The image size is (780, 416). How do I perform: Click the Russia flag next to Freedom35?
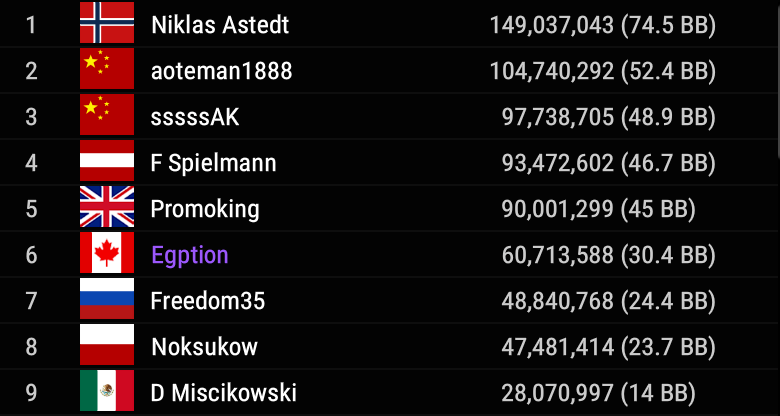pos(107,299)
